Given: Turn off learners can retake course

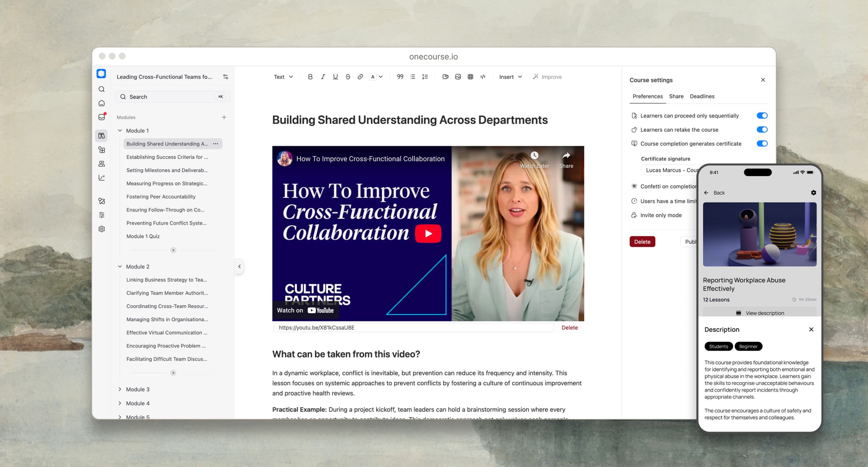Looking at the screenshot, I should (x=762, y=130).
